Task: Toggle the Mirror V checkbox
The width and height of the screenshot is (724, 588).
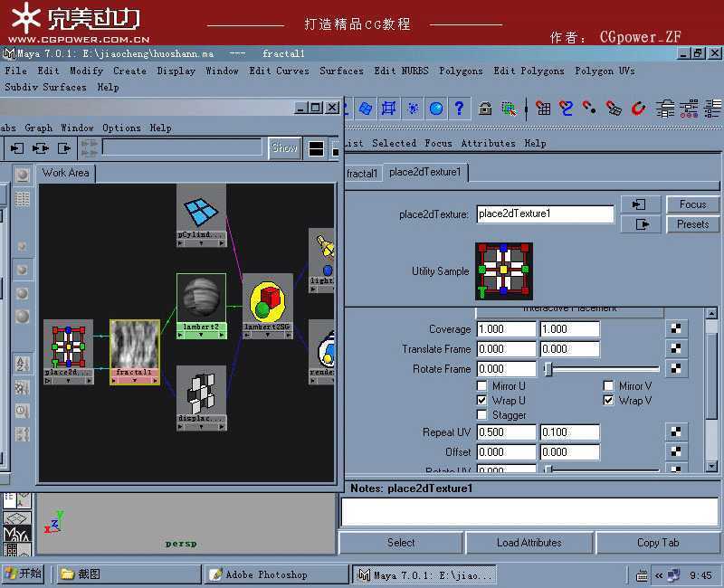Action: click(608, 385)
